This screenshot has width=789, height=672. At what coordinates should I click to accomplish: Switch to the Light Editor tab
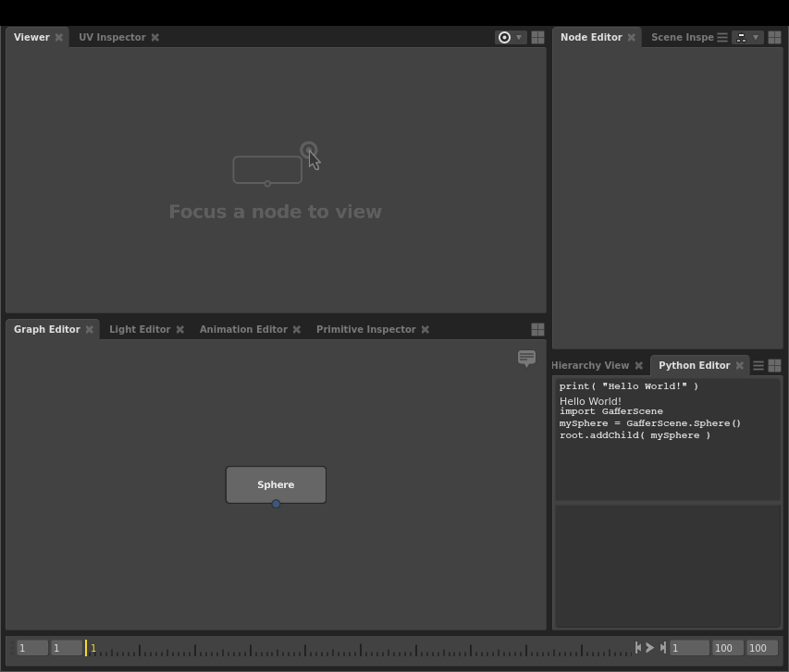click(x=140, y=330)
